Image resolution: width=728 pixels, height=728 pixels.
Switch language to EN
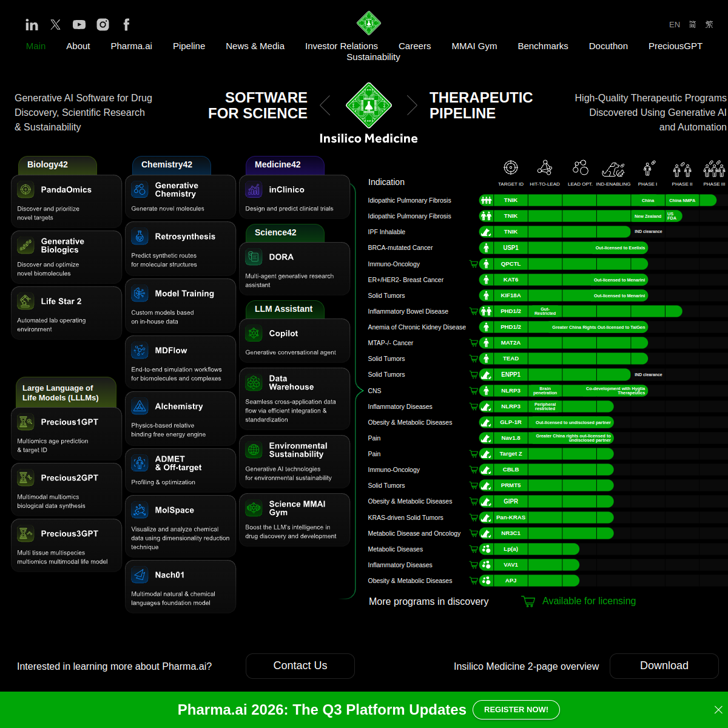(x=675, y=25)
